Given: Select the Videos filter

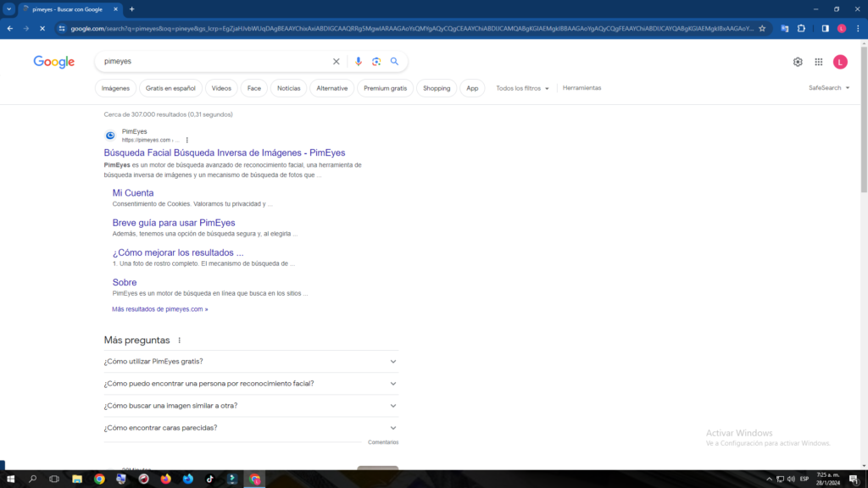Looking at the screenshot, I should [221, 88].
